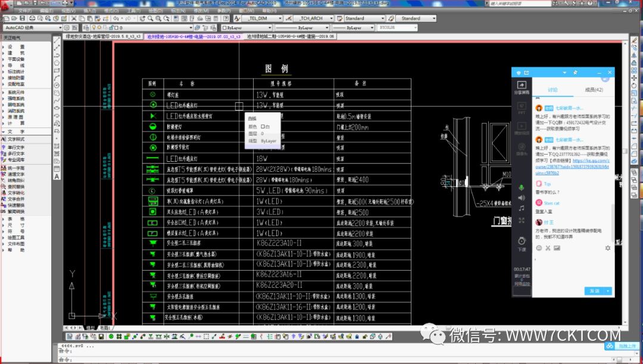Open the 格式(O) menu
The width and height of the screenshot is (643, 364).
point(111,11)
